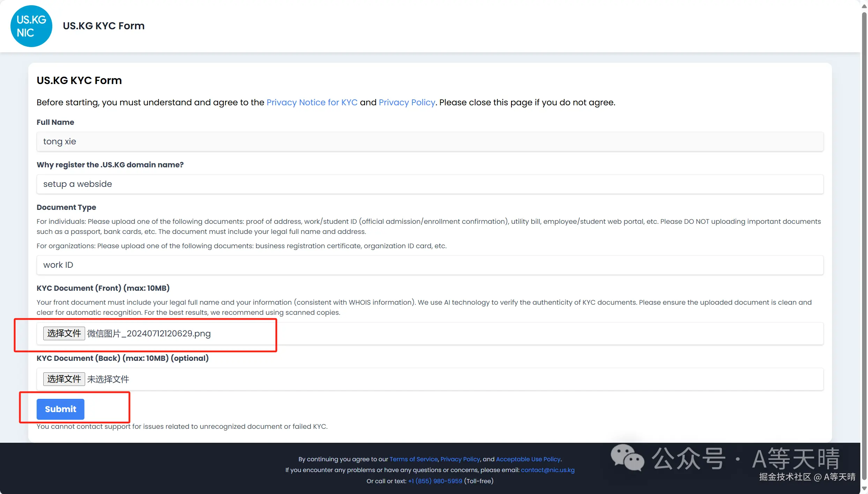Choose file for KYC Document Back
868x494 pixels.
point(64,379)
